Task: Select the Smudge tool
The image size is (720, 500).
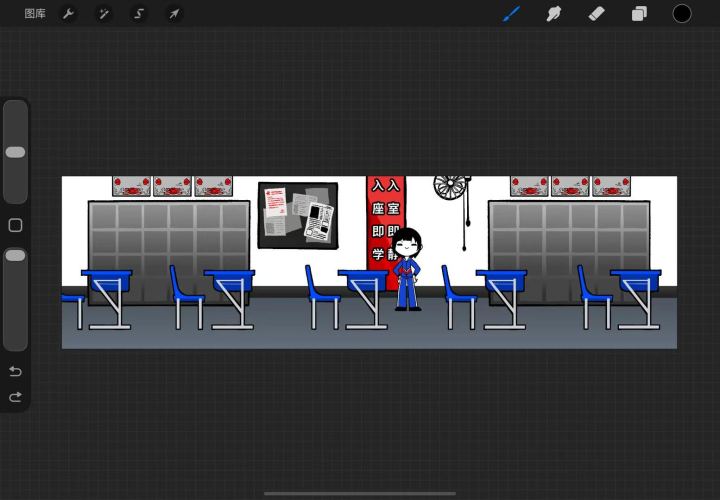Action: pyautogui.click(x=554, y=14)
